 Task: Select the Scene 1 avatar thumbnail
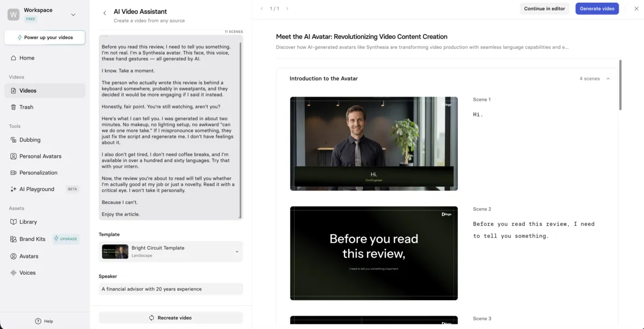[374, 143]
